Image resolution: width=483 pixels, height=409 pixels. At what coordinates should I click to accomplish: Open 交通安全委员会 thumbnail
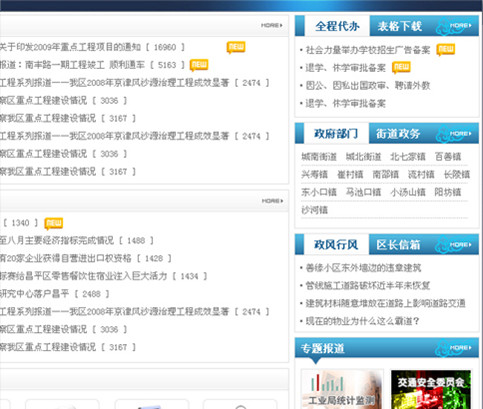[x=431, y=389]
